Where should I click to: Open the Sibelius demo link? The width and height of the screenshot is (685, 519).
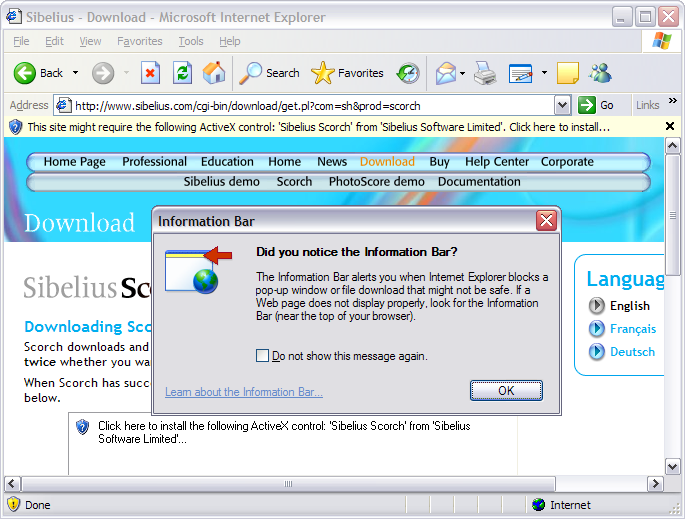[x=221, y=181]
